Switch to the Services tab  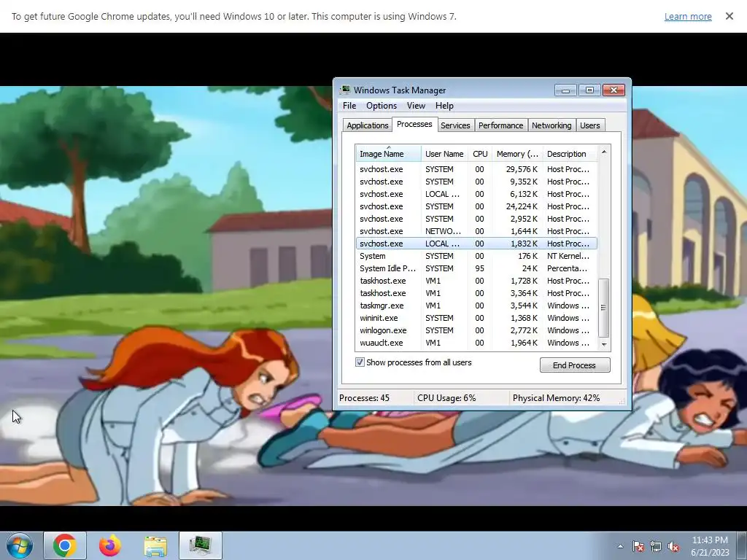455,125
